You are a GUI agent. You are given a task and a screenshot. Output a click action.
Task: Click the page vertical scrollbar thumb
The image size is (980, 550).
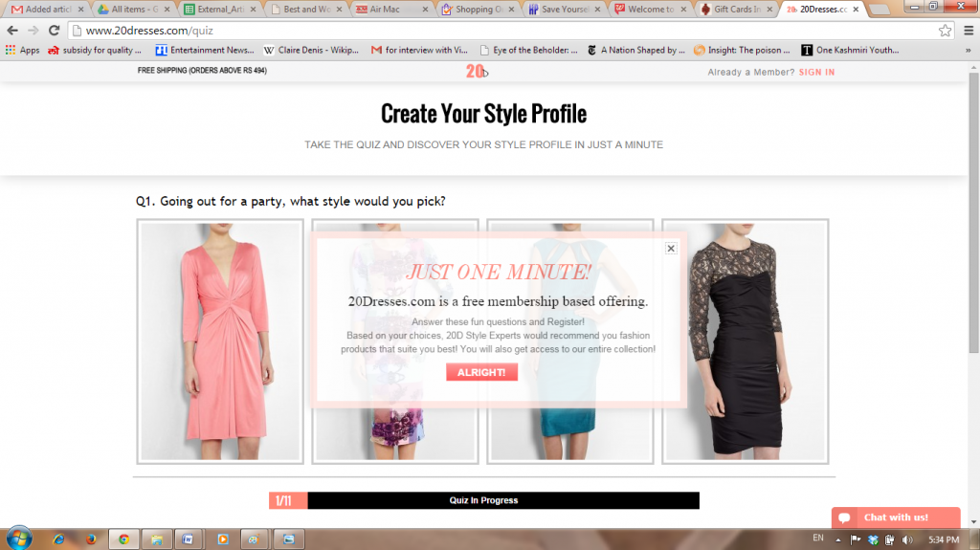973,212
